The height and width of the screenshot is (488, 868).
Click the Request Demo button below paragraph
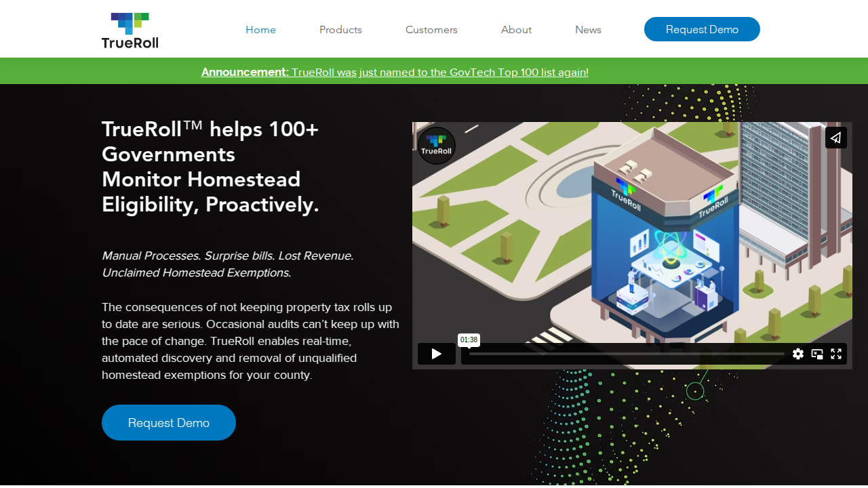point(169,422)
